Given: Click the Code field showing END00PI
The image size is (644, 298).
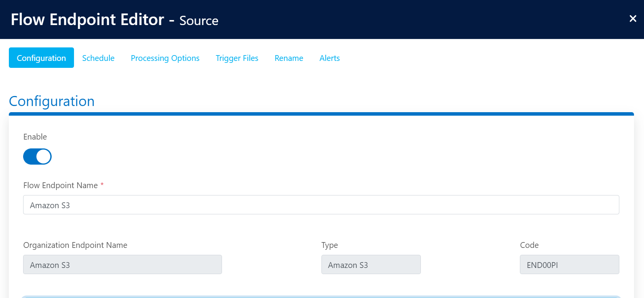Looking at the screenshot, I should tap(570, 264).
